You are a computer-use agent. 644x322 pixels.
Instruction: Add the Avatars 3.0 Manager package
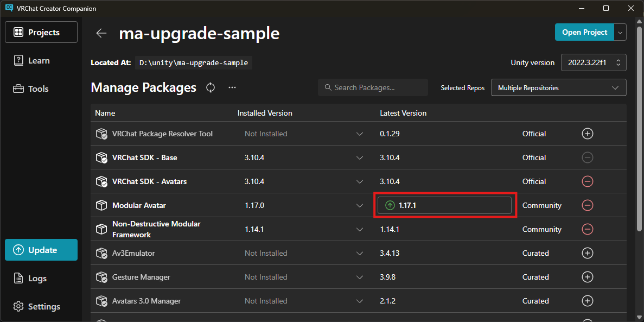[x=588, y=301]
